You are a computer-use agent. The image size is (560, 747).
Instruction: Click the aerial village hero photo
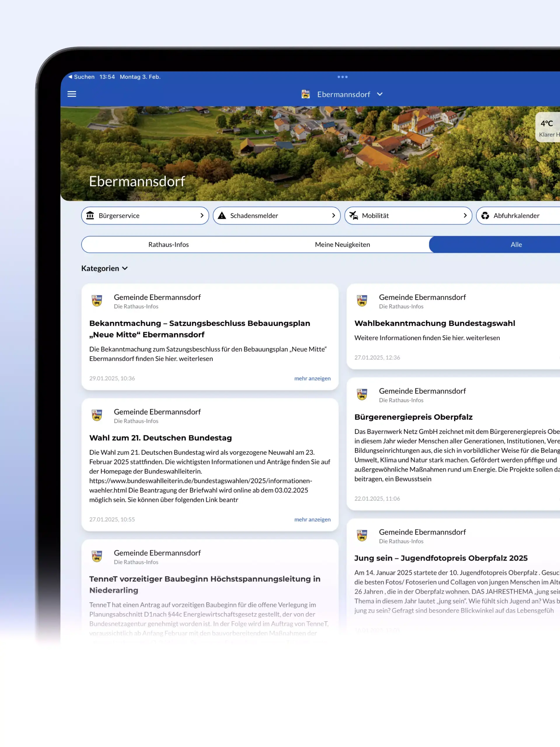click(310, 154)
